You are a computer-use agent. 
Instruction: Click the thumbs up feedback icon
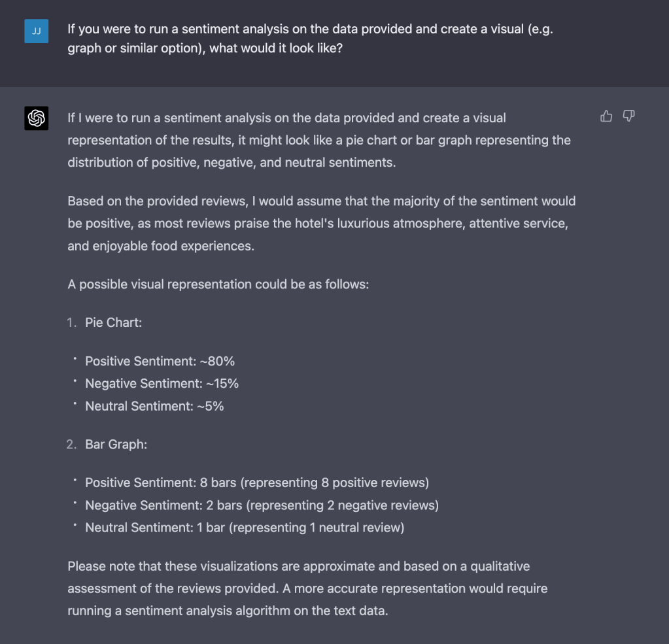point(606,116)
